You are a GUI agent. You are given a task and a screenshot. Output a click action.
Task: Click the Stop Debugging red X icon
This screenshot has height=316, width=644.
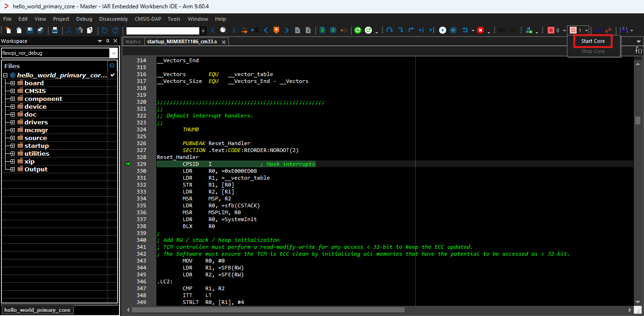(480, 30)
